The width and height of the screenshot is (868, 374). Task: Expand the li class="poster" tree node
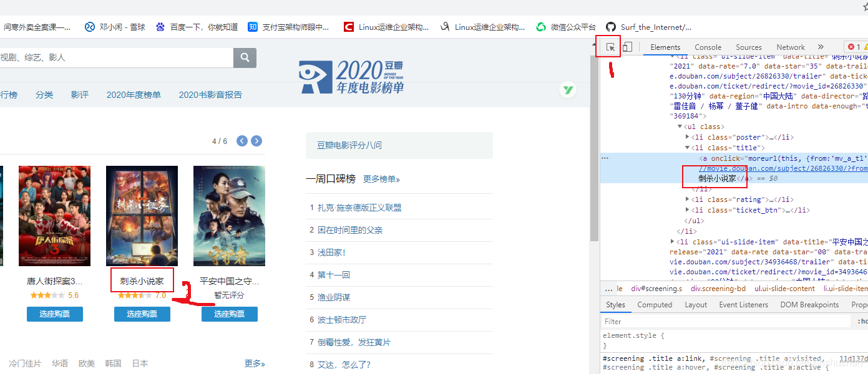coord(687,137)
